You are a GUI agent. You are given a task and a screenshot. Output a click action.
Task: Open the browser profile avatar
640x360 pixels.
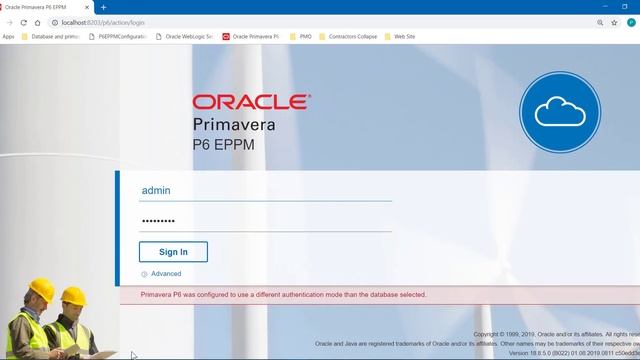click(x=631, y=23)
